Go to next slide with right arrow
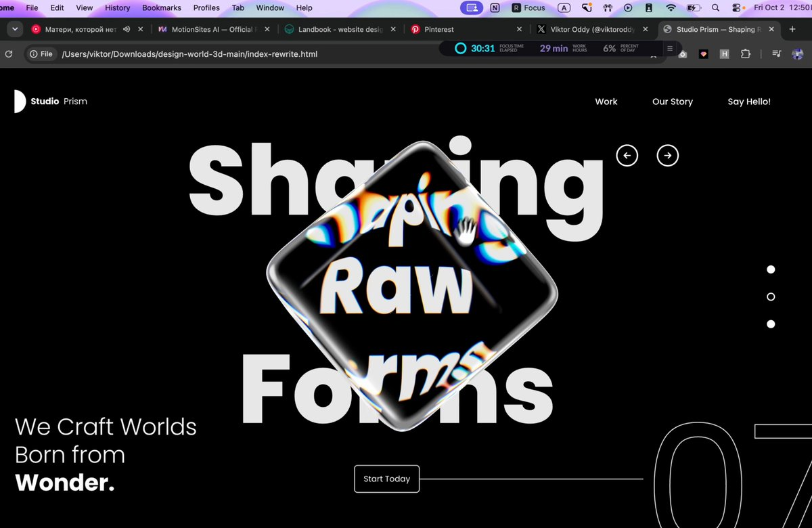The image size is (812, 528). tap(668, 156)
